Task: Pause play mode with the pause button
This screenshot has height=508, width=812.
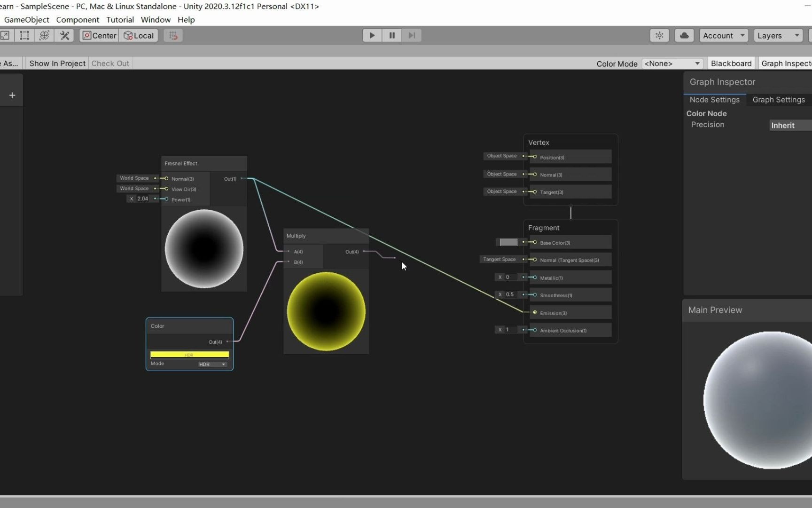Action: point(392,35)
